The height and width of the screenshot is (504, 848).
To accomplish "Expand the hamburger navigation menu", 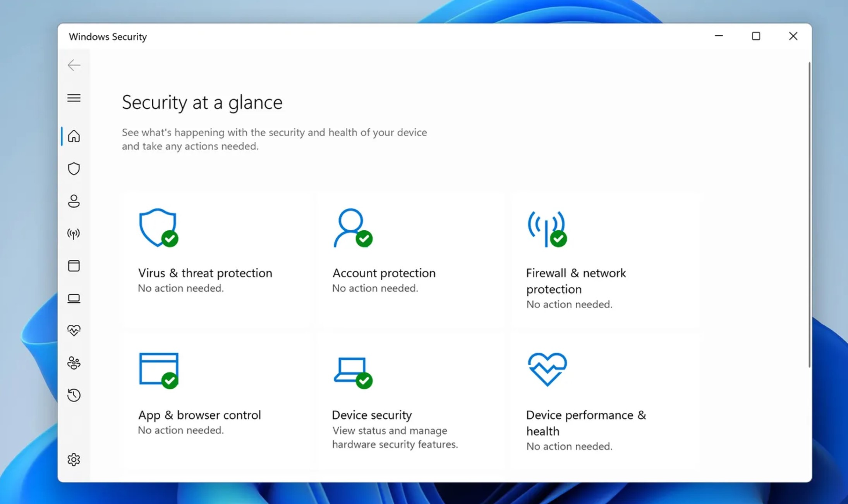I will pos(74,98).
